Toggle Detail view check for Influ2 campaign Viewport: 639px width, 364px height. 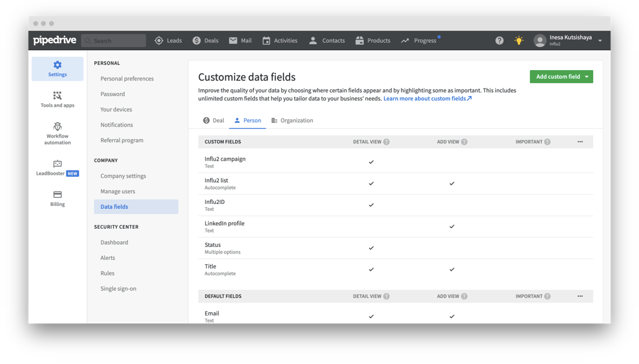pyautogui.click(x=371, y=162)
